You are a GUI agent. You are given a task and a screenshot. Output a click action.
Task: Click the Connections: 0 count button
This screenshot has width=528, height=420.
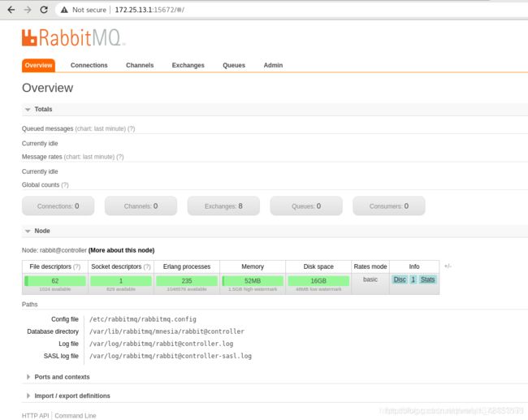58,206
